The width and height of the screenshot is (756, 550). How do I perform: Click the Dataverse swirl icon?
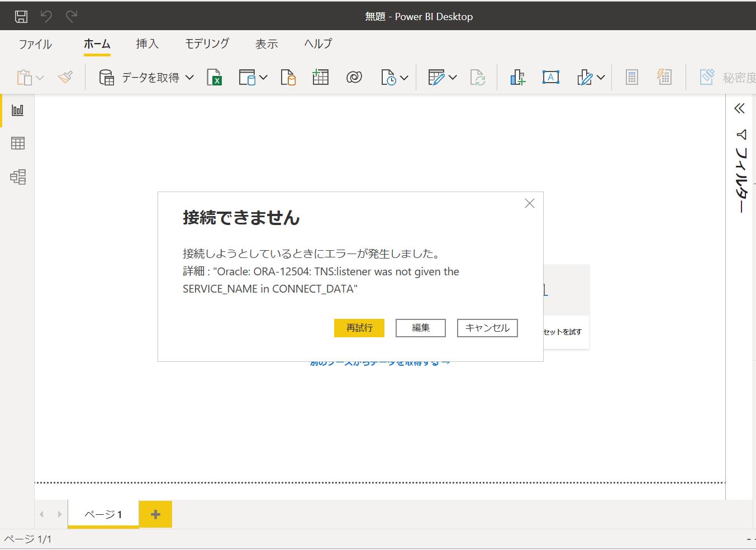pyautogui.click(x=354, y=78)
